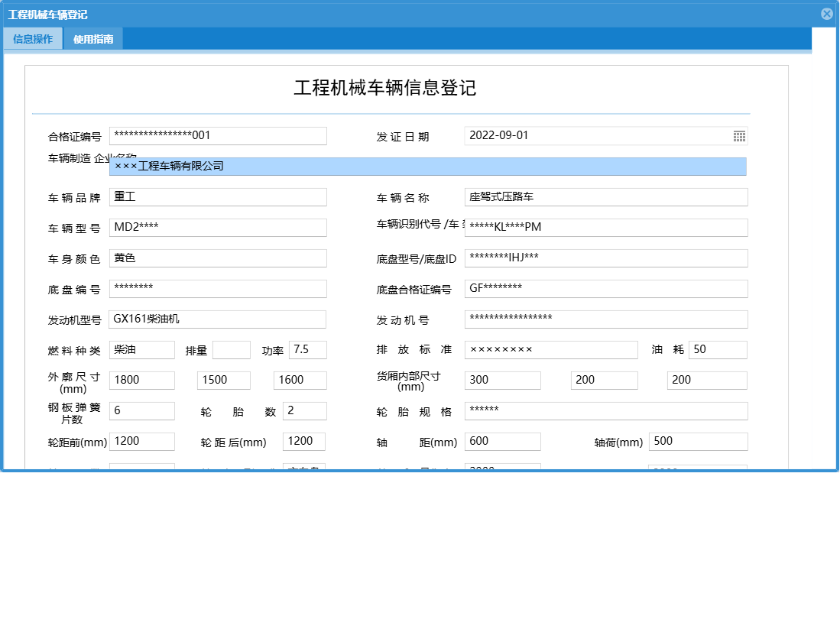Screen dimensions: 840x632
Task: Open the calendar picker for 发证日期
Action: [740, 135]
